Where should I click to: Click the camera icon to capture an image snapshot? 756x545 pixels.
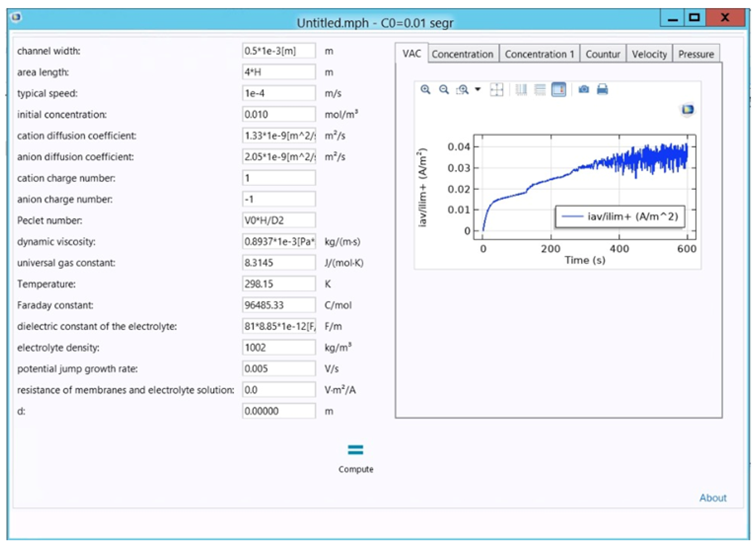pyautogui.click(x=584, y=90)
